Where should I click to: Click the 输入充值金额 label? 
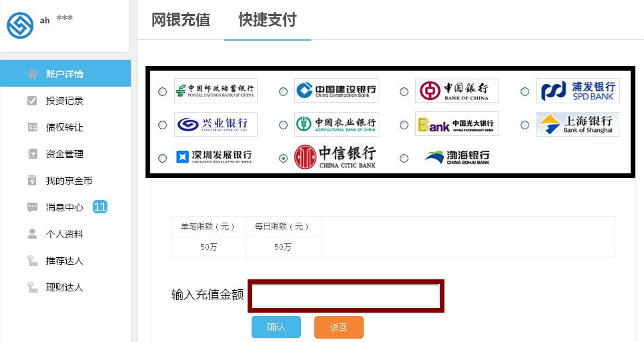tap(208, 295)
